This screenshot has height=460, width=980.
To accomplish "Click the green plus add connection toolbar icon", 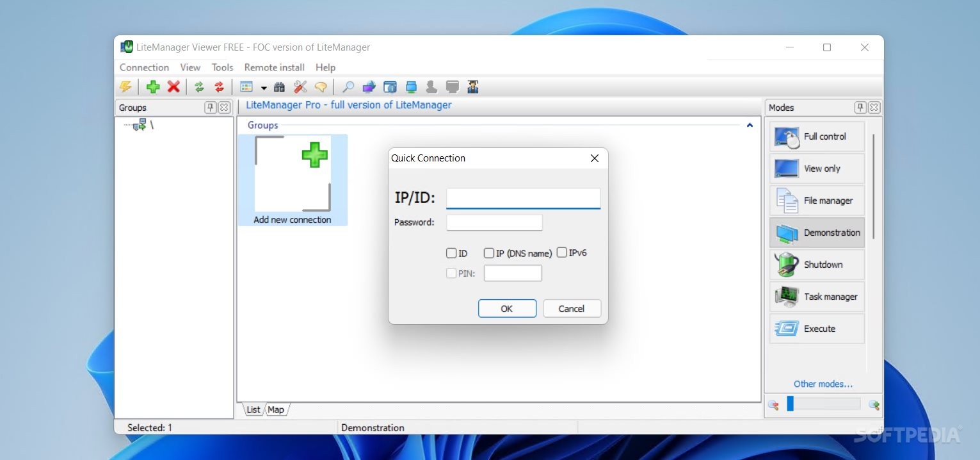I will (153, 86).
